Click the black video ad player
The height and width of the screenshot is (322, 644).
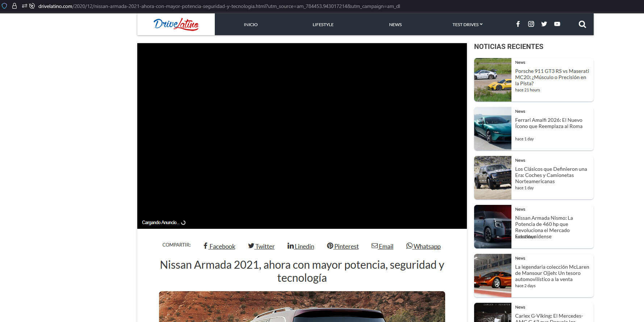pyautogui.click(x=302, y=136)
